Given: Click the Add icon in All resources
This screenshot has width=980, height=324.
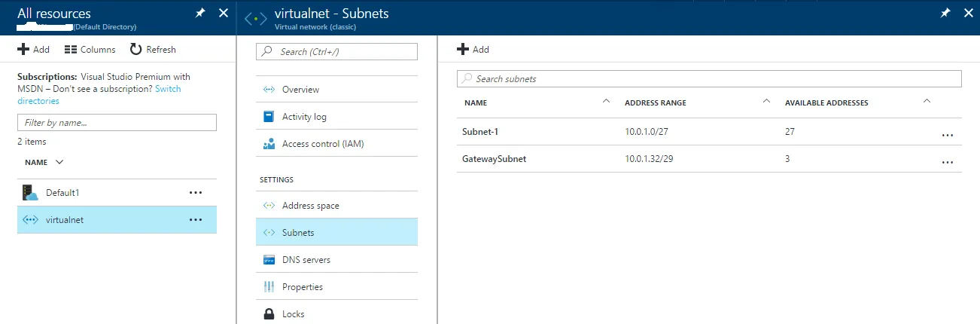Looking at the screenshot, I should [x=23, y=50].
